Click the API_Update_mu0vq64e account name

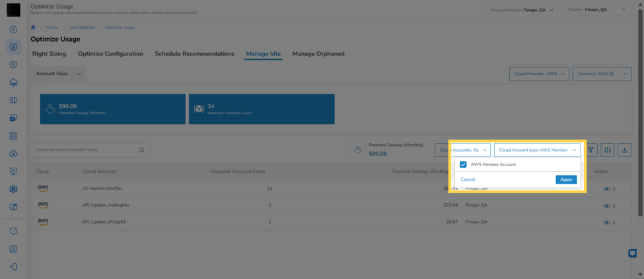pos(106,206)
